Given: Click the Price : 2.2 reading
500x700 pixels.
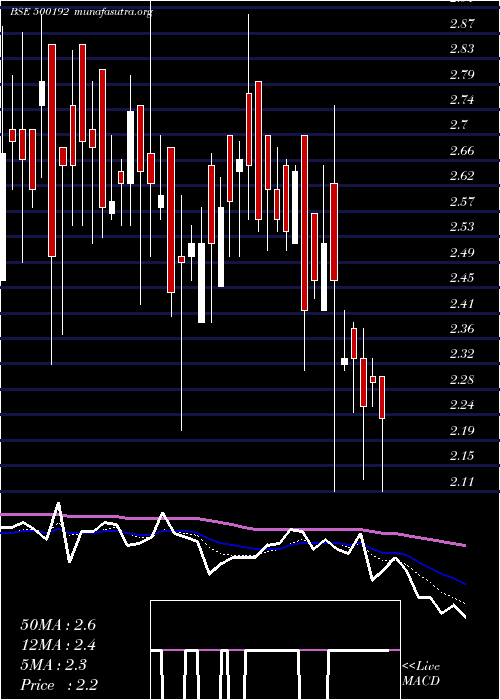Looking at the screenshot, I should (x=59, y=685).
